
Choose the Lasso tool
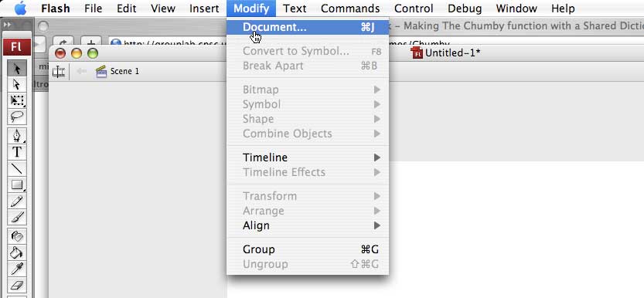[x=17, y=117]
